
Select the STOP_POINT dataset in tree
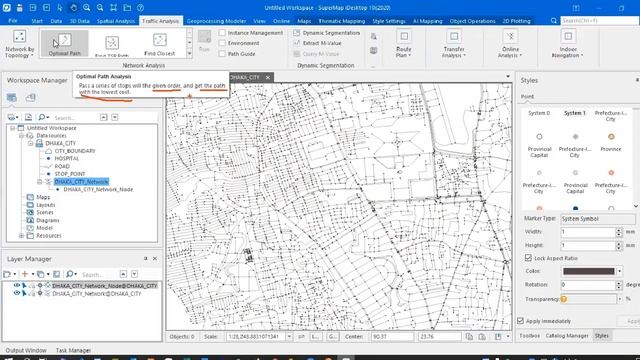(70, 174)
